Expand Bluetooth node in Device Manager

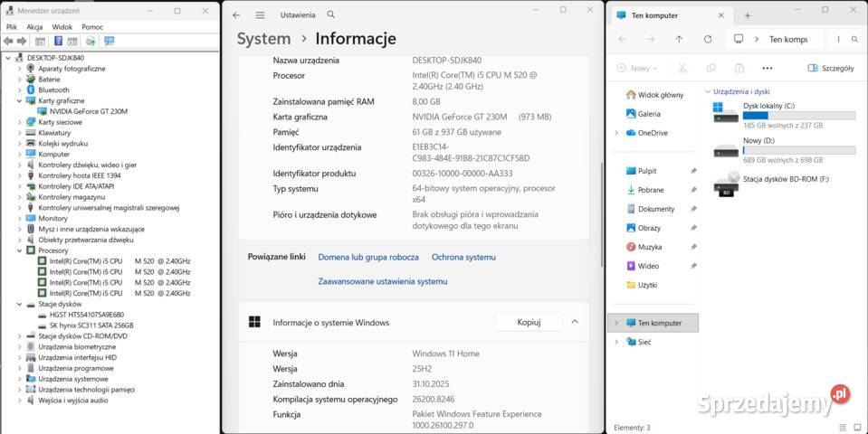[19, 90]
